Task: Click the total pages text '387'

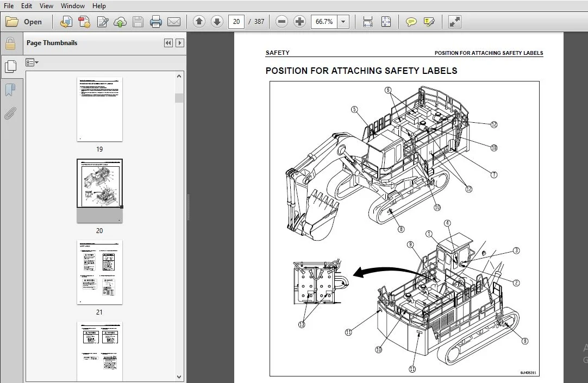Action: pos(259,22)
